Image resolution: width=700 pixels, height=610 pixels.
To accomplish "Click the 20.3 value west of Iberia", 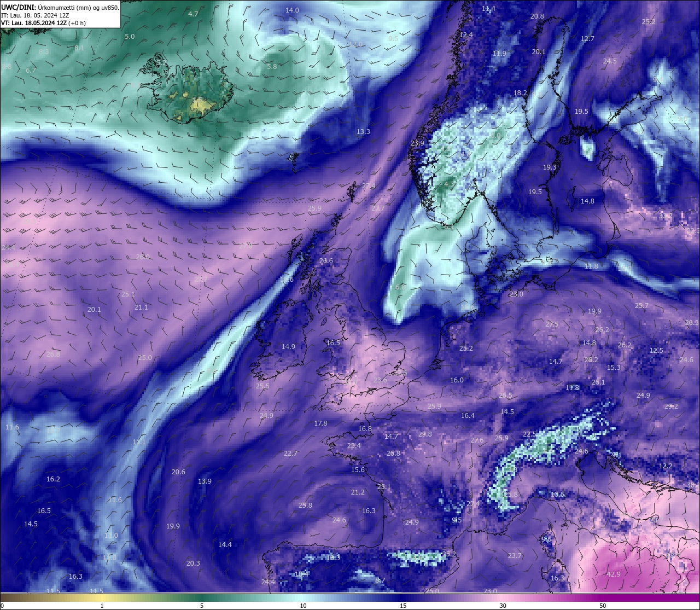I will coord(193,563).
